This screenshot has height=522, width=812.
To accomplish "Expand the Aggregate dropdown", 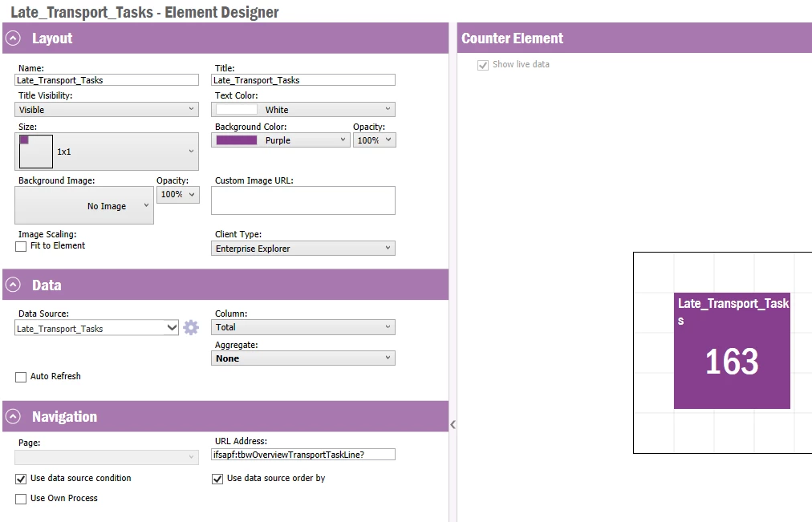I will 305,358.
